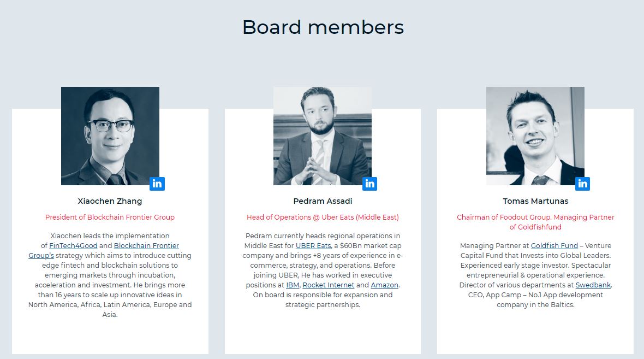Click Head of Operations @ Uber Eats title
Screen dimensions: 644x359
(x=323, y=217)
